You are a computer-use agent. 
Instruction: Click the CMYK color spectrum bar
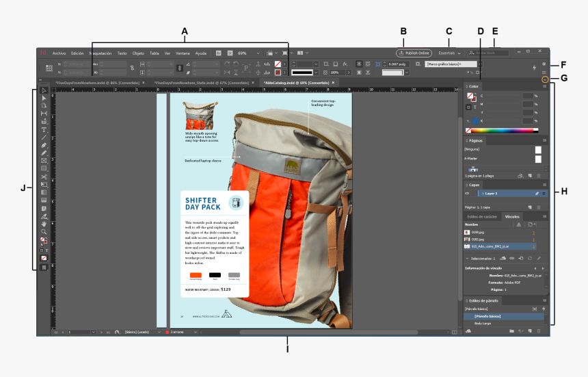pyautogui.click(x=503, y=131)
